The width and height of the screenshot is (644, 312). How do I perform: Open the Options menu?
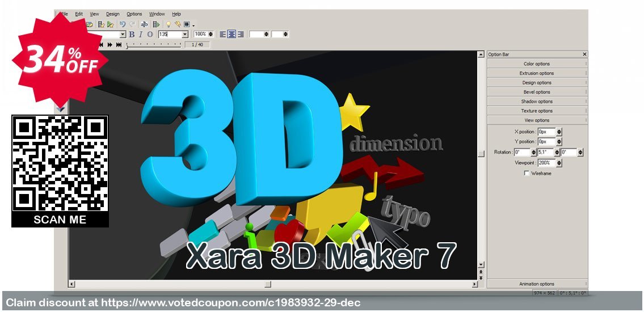pos(134,14)
